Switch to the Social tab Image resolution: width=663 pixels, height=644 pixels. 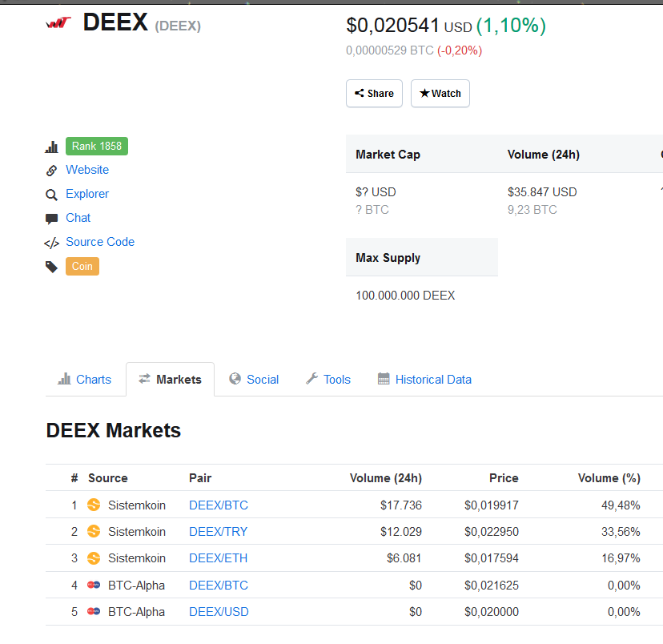(x=254, y=380)
